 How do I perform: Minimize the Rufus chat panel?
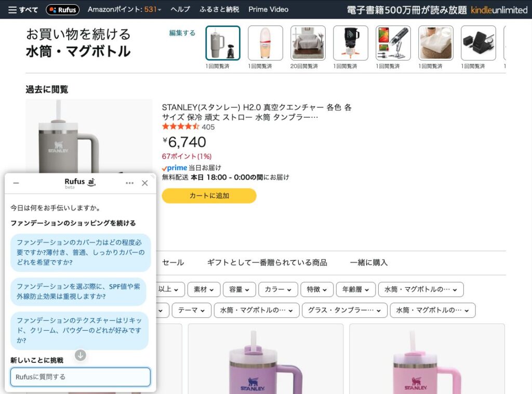point(16,183)
